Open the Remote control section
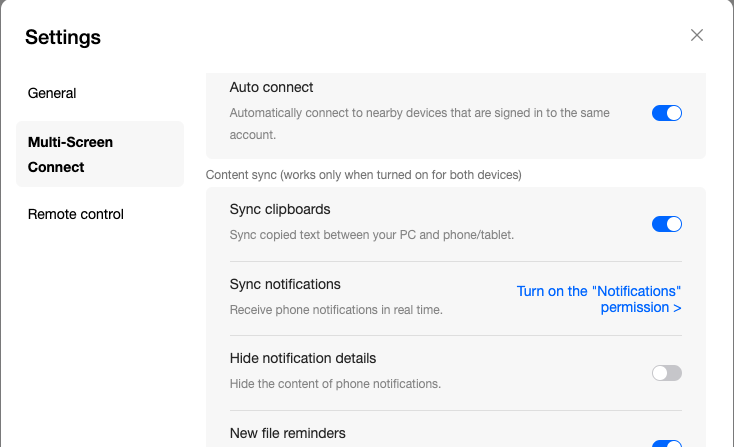 [x=76, y=214]
